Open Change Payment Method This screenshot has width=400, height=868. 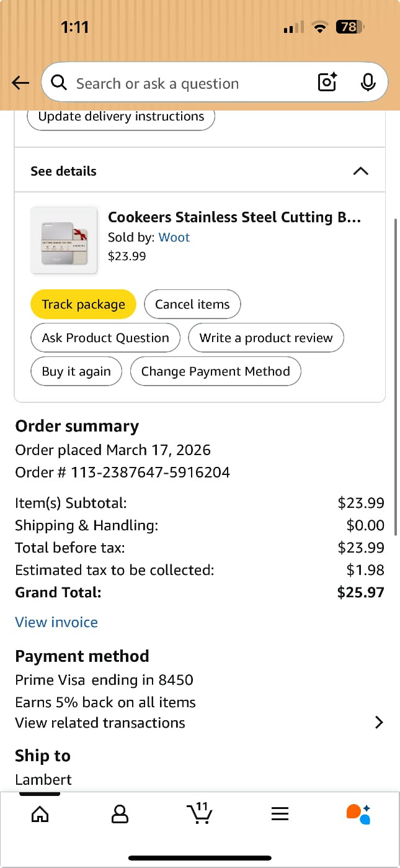click(x=215, y=371)
